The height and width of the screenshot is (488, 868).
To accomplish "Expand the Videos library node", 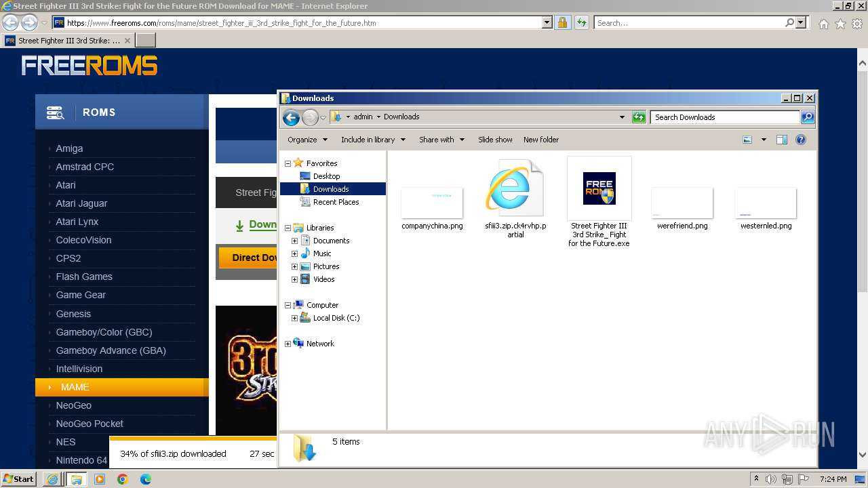I will click(294, 279).
